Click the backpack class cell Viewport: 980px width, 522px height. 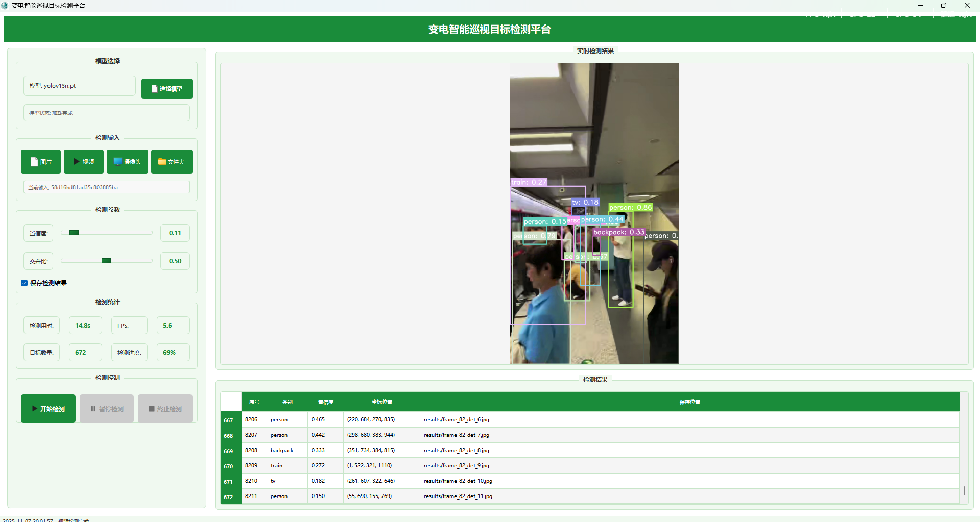pyautogui.click(x=288, y=450)
